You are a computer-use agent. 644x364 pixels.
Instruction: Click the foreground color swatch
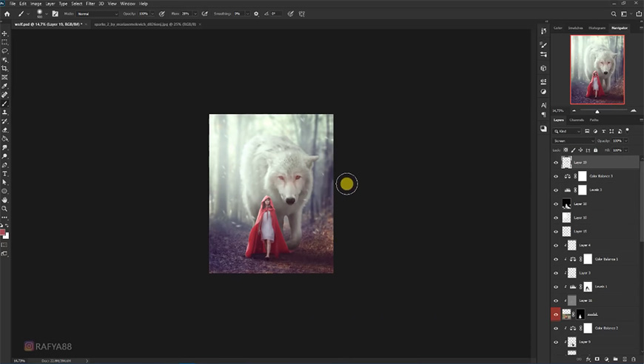point(2,232)
